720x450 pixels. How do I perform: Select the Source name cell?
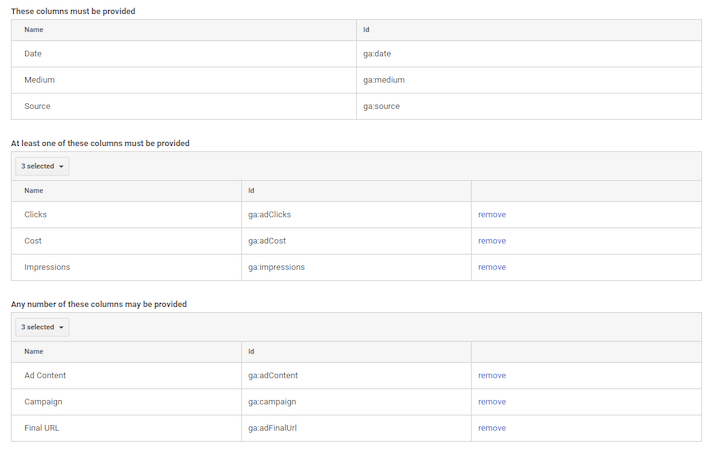tap(37, 106)
